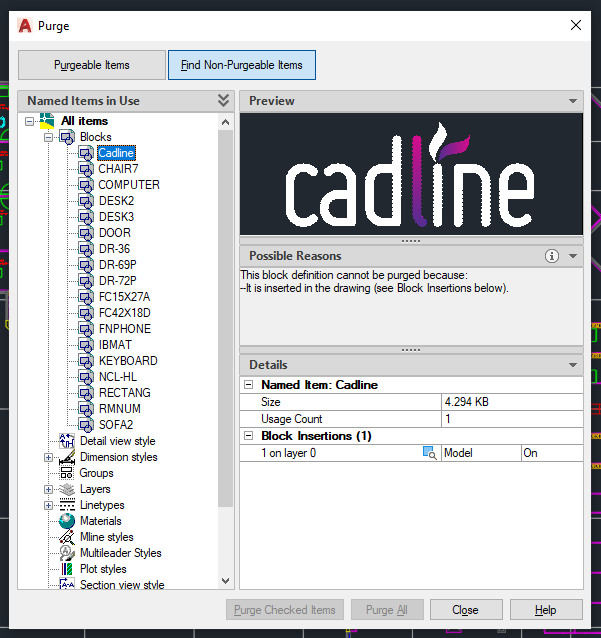Click the All items tree icon

[x=47, y=121]
